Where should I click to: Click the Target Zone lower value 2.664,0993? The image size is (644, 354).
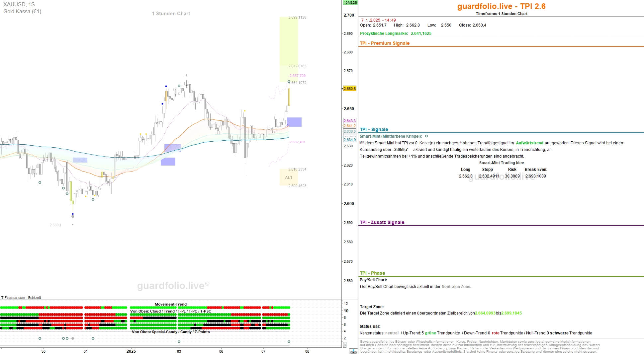(x=485, y=313)
